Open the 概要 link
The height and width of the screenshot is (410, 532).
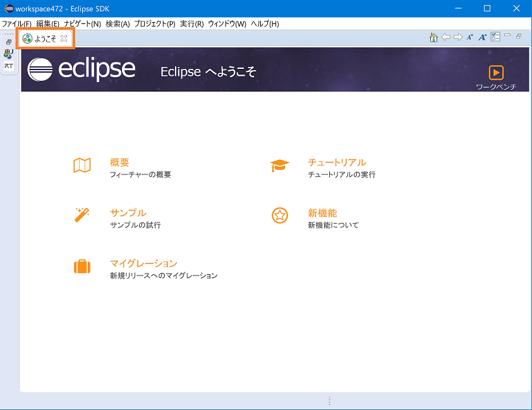pos(119,162)
